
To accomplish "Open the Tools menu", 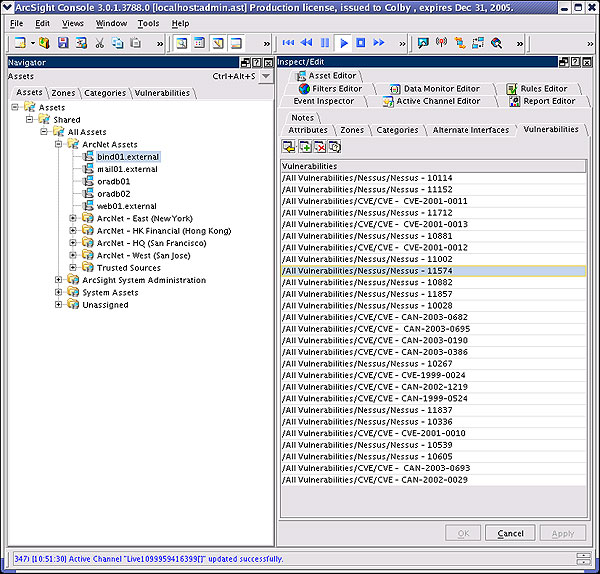I will click(148, 23).
